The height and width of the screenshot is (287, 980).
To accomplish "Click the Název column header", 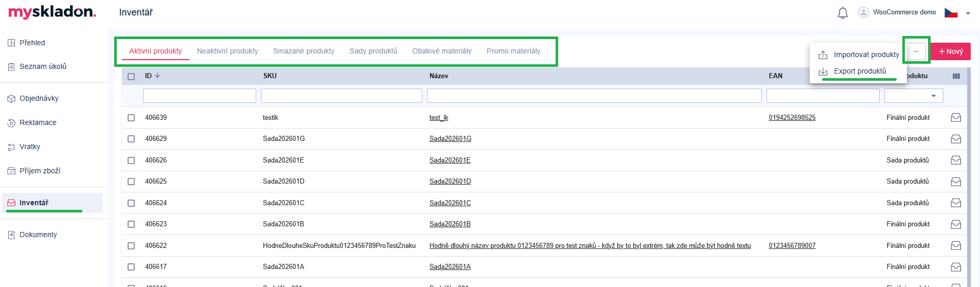I will pyautogui.click(x=439, y=76).
